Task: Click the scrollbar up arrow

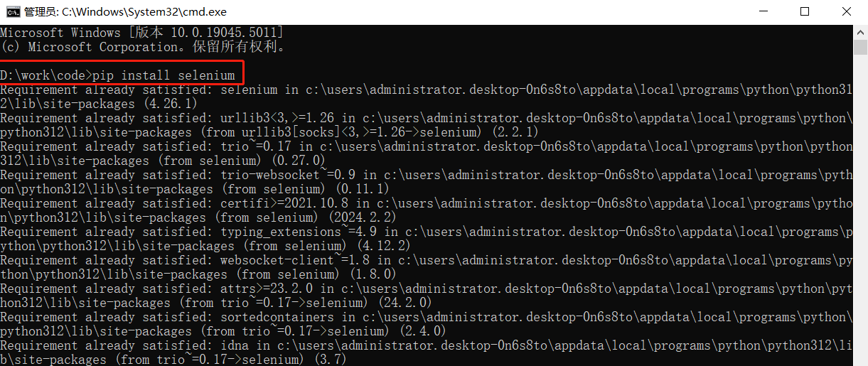Action: [860, 31]
